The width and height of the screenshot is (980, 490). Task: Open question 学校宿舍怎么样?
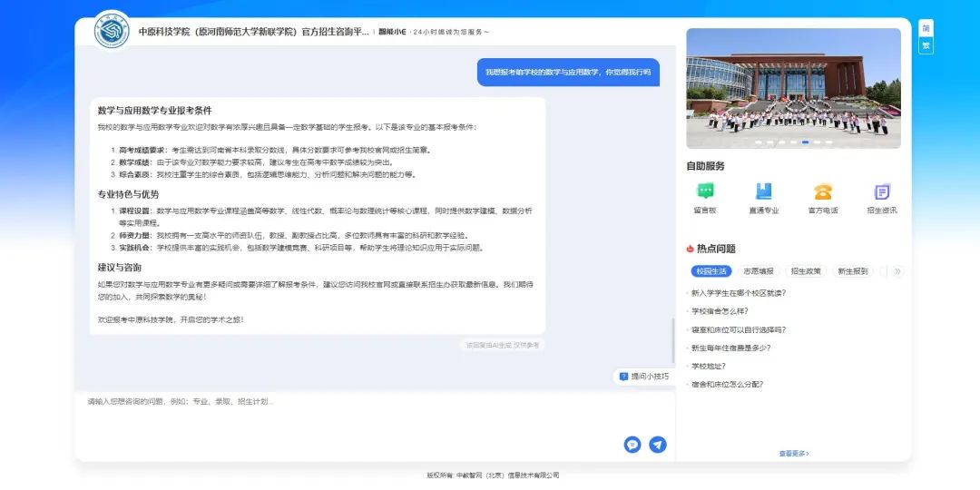720,311
